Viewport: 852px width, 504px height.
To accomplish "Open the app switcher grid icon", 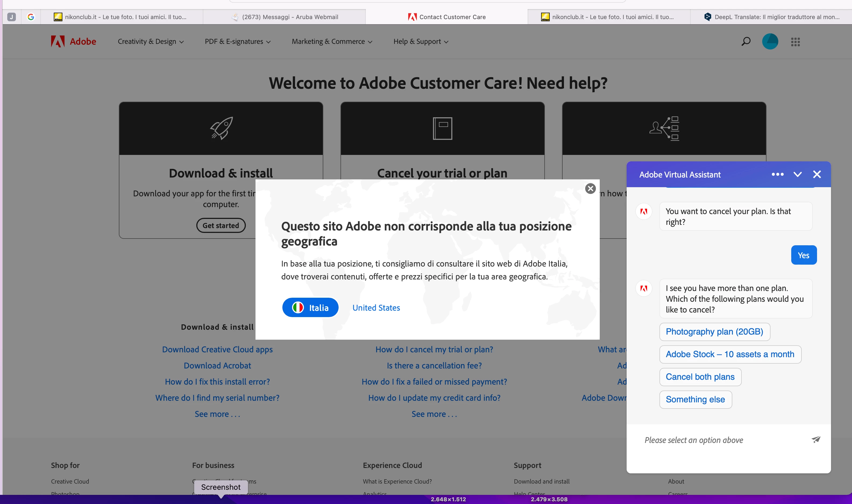I will click(795, 42).
